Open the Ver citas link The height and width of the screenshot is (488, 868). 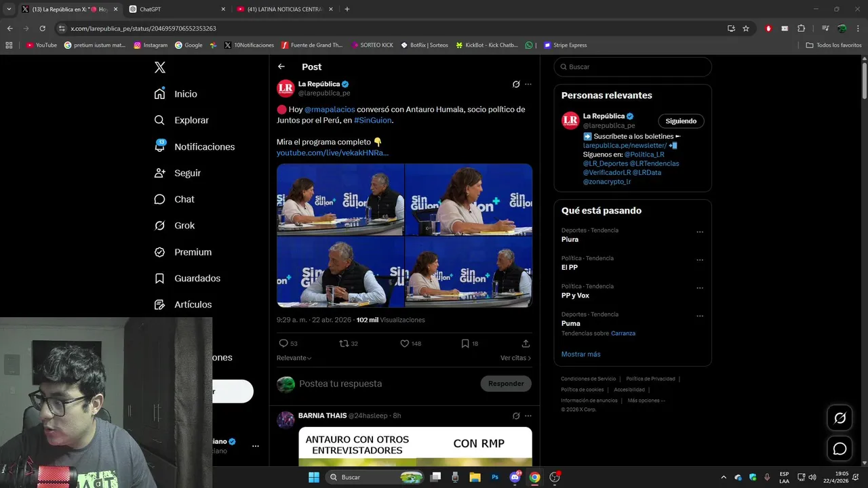515,358
